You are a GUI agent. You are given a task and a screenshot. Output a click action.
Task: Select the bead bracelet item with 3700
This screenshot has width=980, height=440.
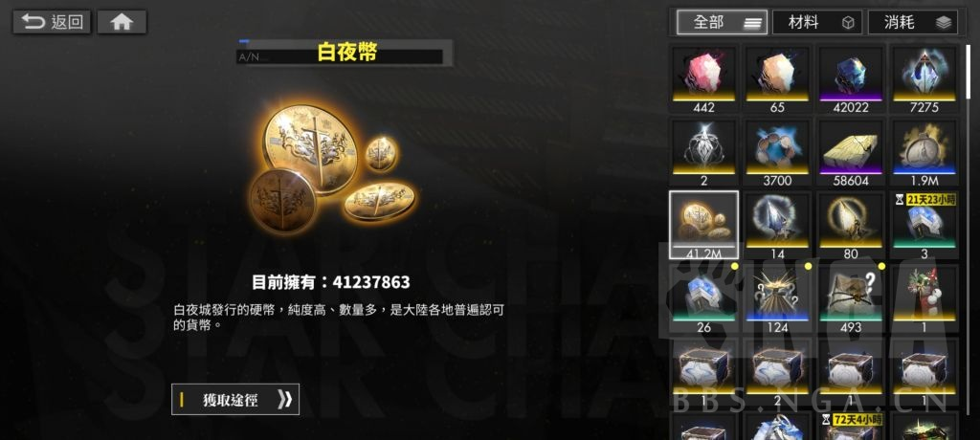(x=777, y=152)
